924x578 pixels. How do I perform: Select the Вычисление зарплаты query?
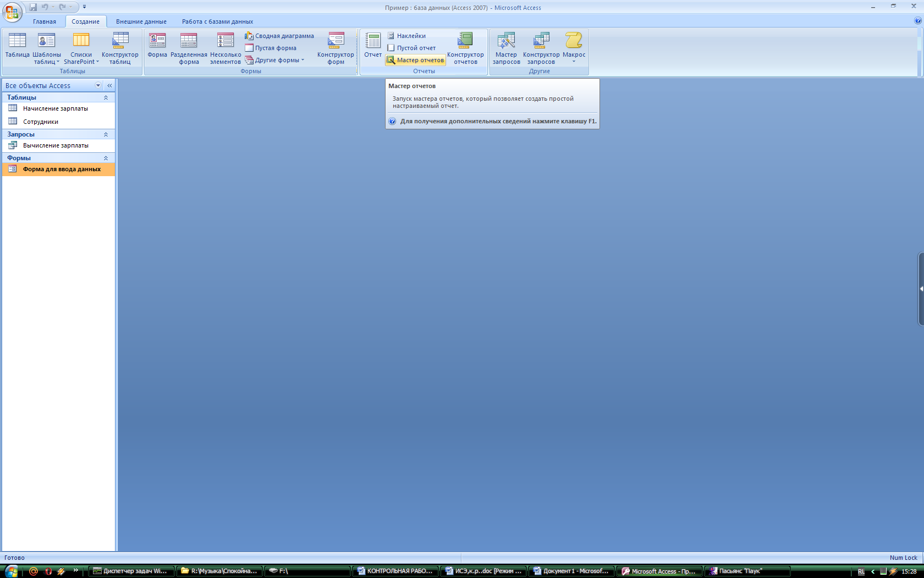(x=59, y=145)
